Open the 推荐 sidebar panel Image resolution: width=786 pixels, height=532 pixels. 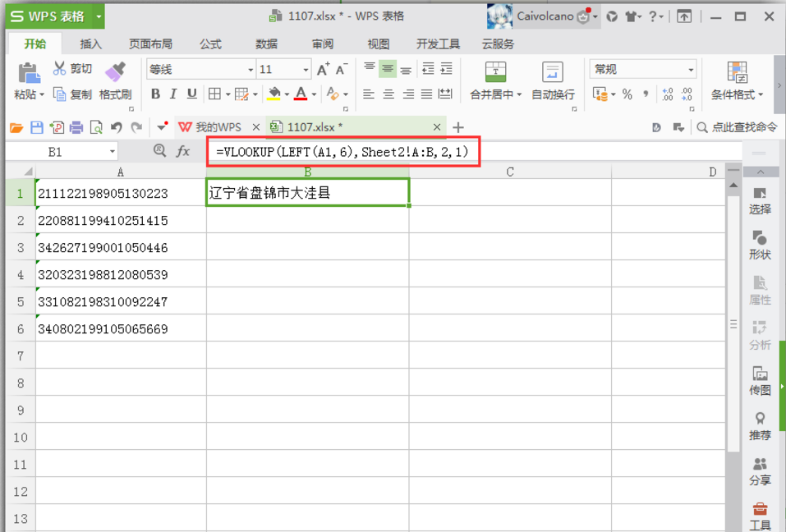tap(760, 426)
